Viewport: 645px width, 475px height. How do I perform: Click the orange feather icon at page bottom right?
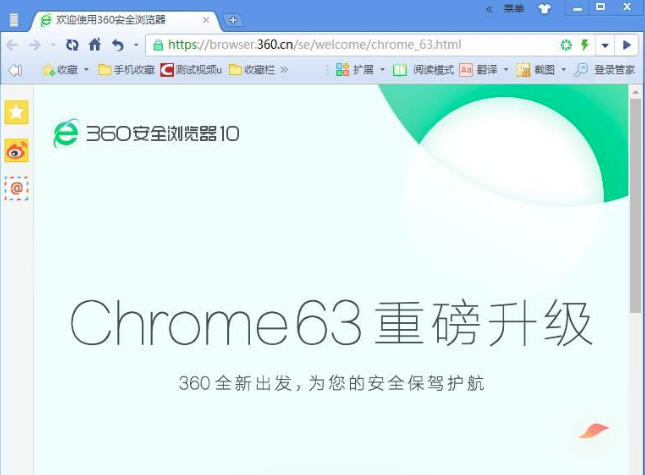tap(594, 431)
